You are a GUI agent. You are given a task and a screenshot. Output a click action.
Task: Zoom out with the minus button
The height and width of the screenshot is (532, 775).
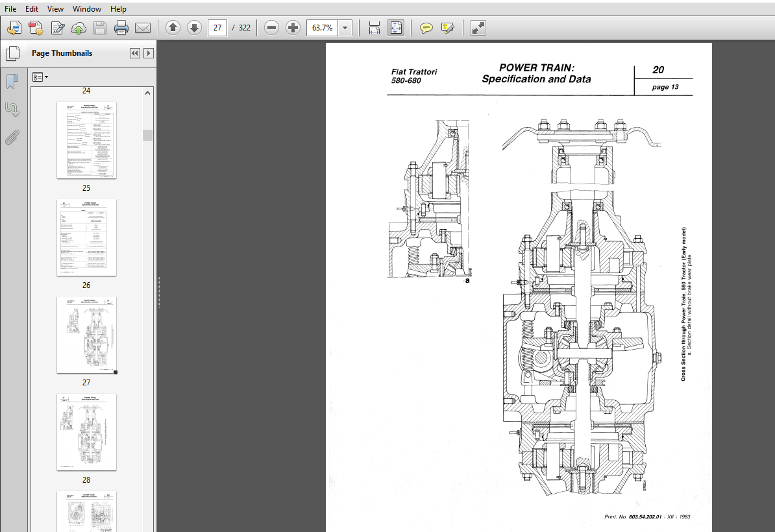(271, 28)
